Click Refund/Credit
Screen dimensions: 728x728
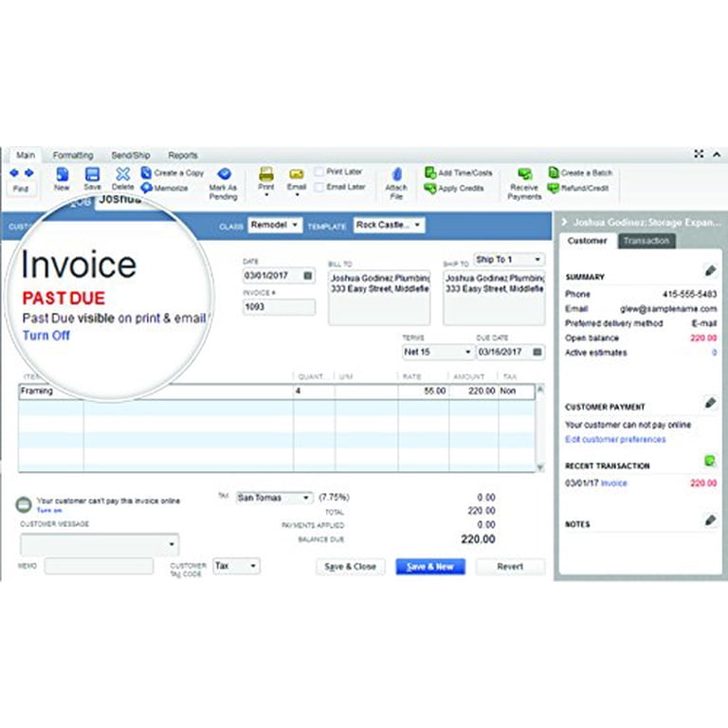[578, 188]
